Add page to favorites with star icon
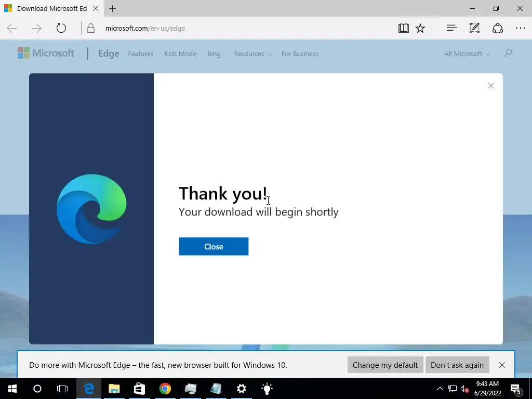The image size is (532, 399). 420,28
